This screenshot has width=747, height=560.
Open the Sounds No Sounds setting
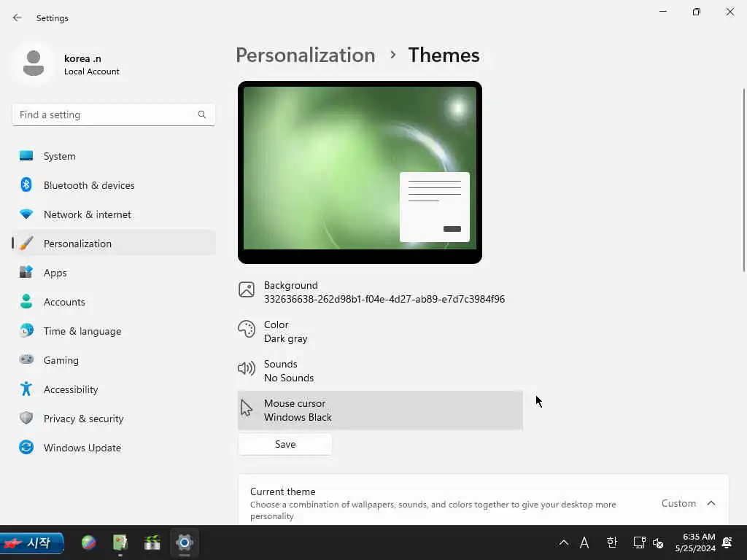(x=380, y=371)
